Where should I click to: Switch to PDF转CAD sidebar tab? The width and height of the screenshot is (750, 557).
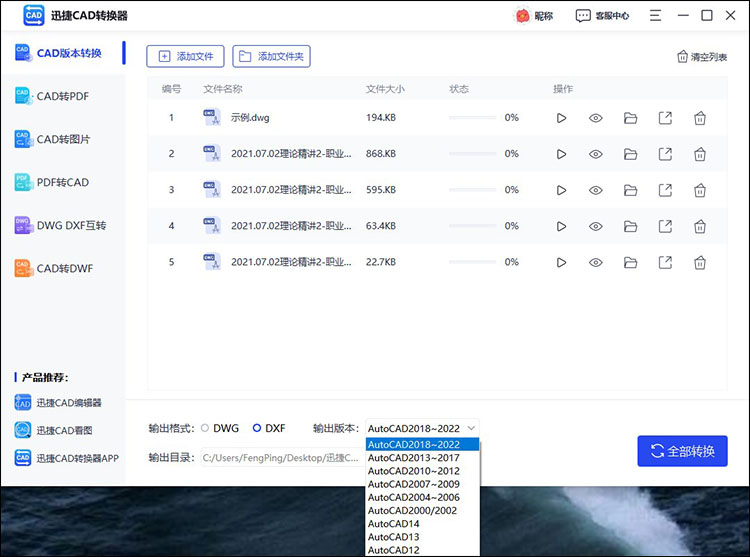pyautogui.click(x=64, y=182)
